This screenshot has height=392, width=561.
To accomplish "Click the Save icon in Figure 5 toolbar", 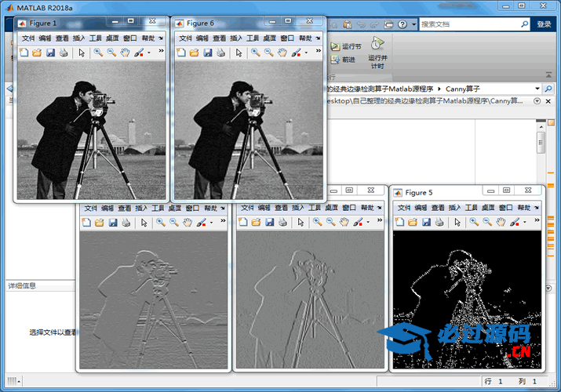I will pyautogui.click(x=427, y=223).
